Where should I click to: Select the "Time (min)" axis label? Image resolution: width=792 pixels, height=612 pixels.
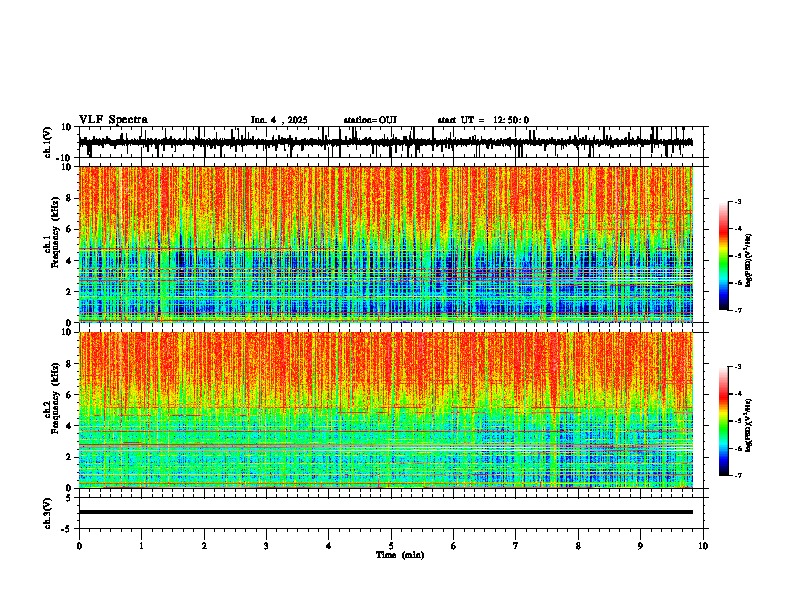[400, 555]
